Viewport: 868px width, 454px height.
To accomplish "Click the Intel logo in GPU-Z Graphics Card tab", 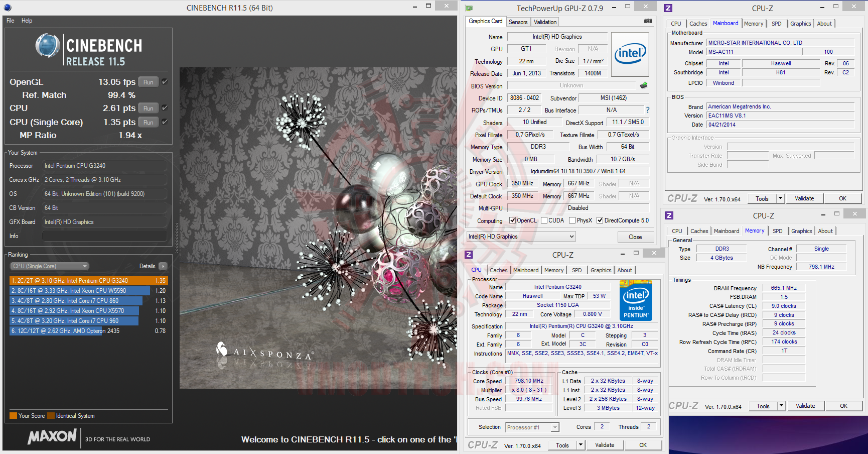I will [630, 53].
